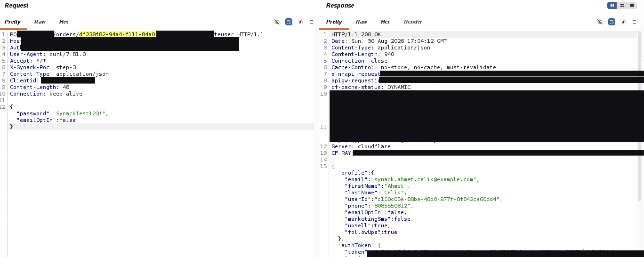Screen dimensions: 644x257
Task: Toggle hidden items eye icon in Request
Action: coord(277,22)
